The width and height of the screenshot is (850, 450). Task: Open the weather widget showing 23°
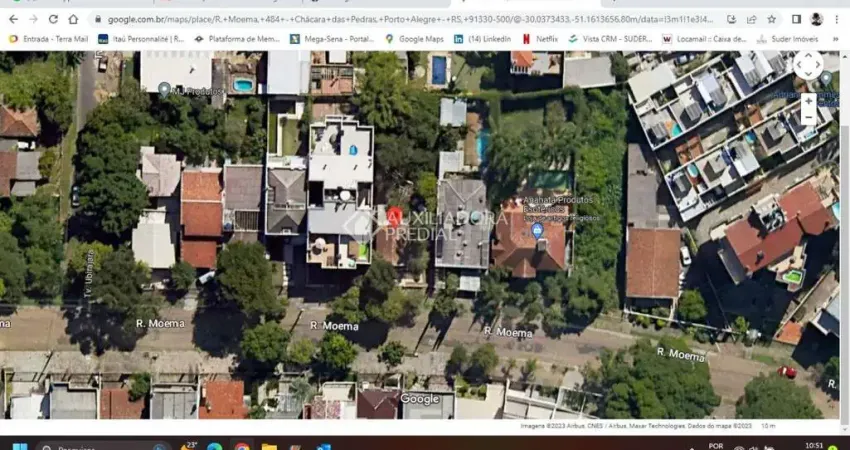[189, 446]
